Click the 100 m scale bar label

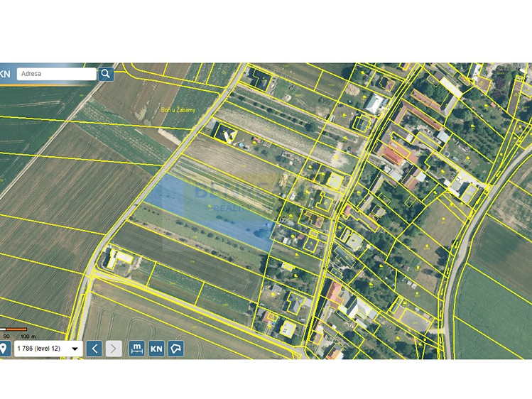(28, 337)
